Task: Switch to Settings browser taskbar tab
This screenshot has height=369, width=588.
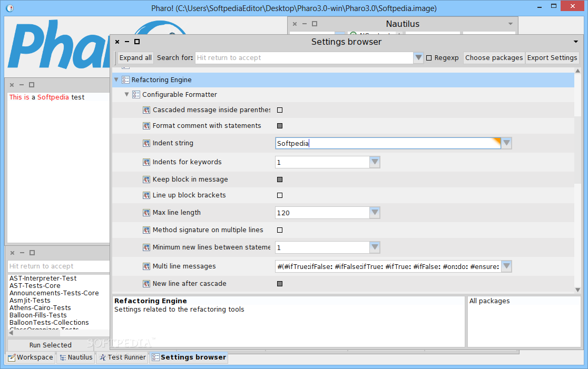Action: click(189, 357)
